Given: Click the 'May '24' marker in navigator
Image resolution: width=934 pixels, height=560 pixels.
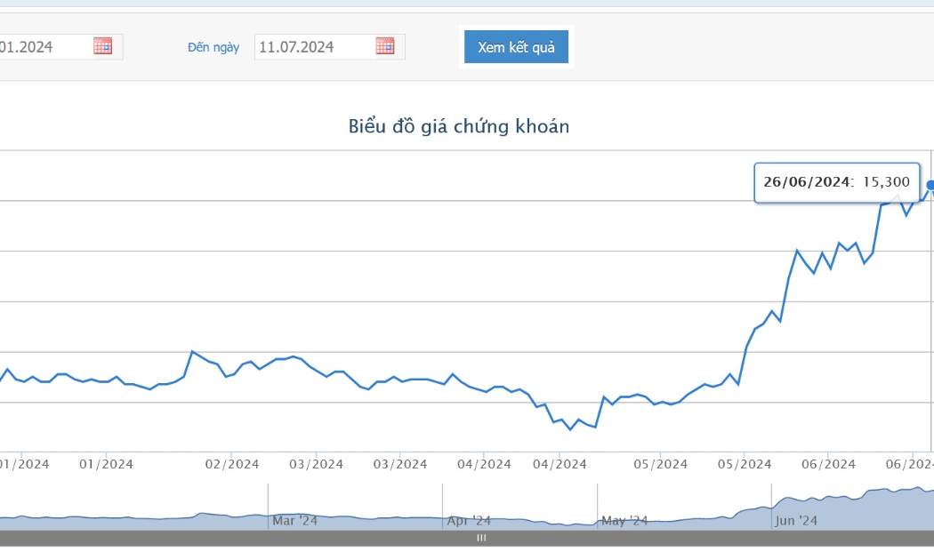Looking at the screenshot, I should 624,521.
